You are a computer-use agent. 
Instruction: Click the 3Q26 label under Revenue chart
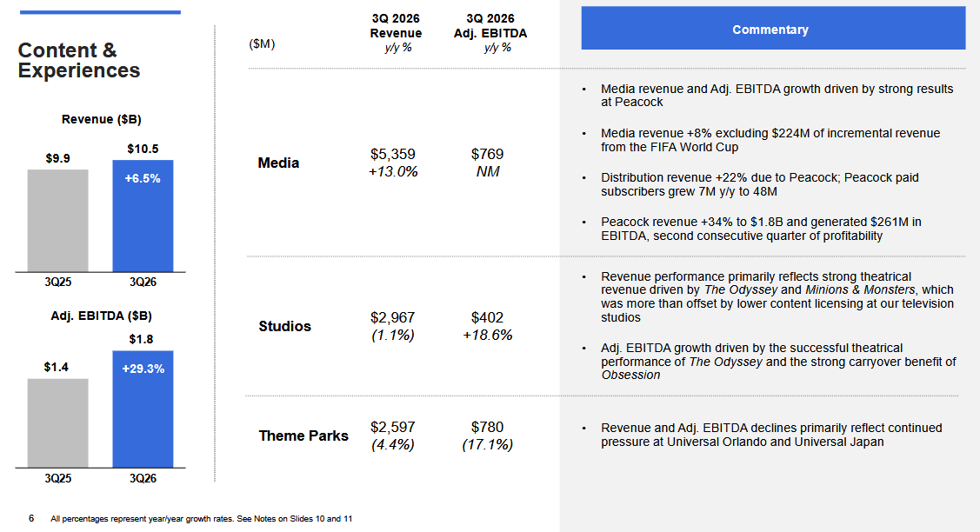click(143, 282)
